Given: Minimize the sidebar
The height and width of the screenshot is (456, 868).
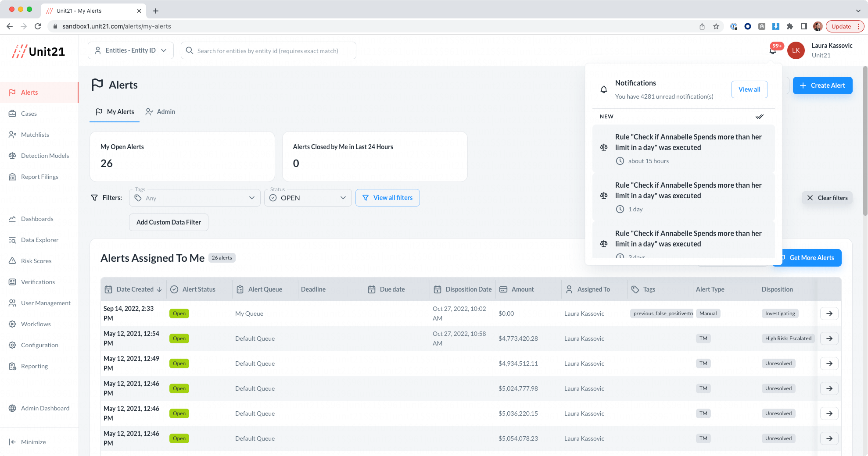Looking at the screenshot, I should (x=27, y=442).
